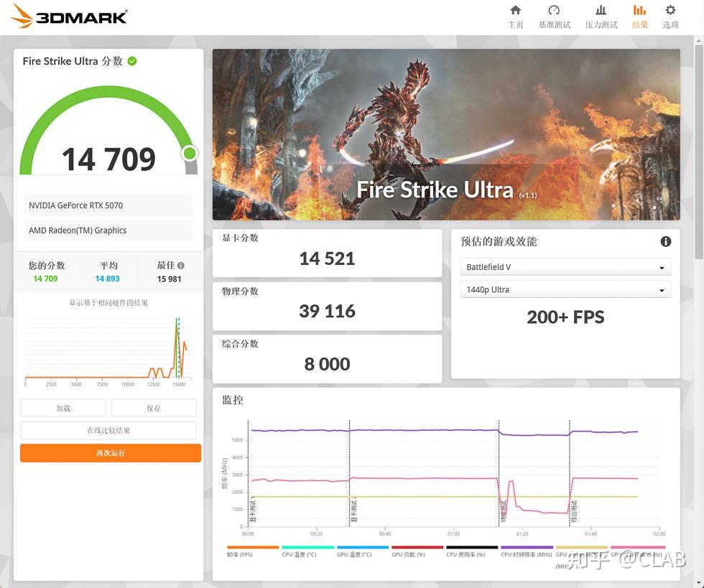Click the 加载 (Load) button
Viewport: 704px width, 588px height.
[x=63, y=408]
